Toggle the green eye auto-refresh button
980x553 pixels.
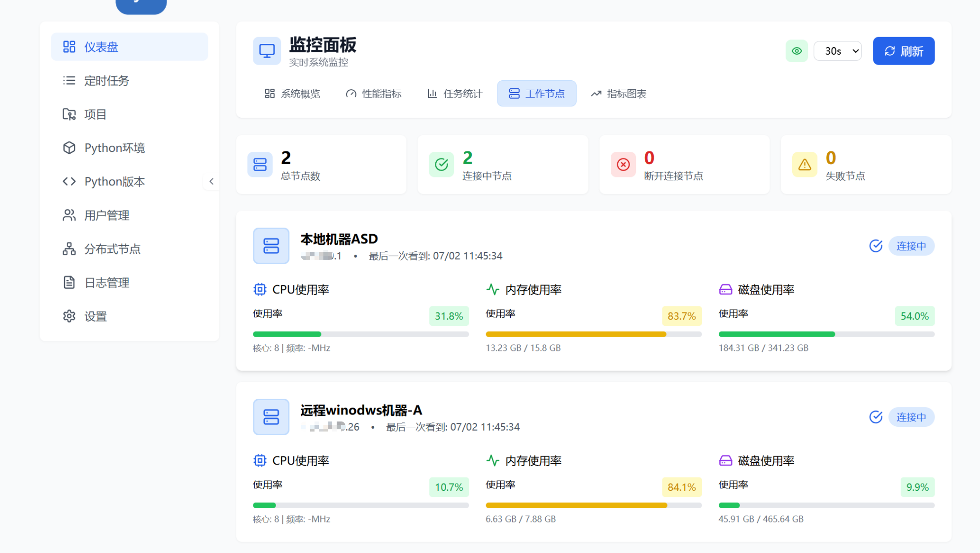click(x=796, y=51)
